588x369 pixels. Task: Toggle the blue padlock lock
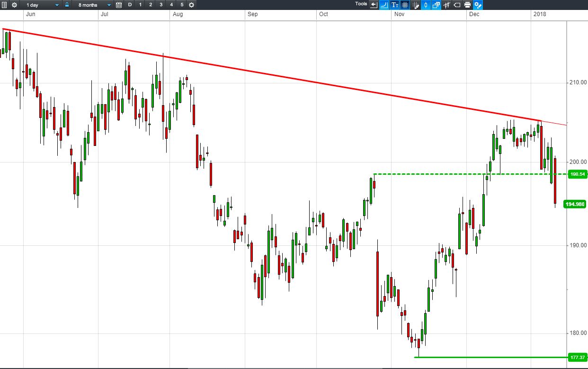[67, 5]
